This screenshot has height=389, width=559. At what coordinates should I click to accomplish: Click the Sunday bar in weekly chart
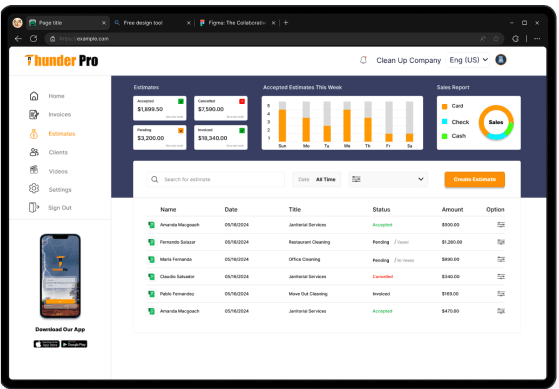282,122
